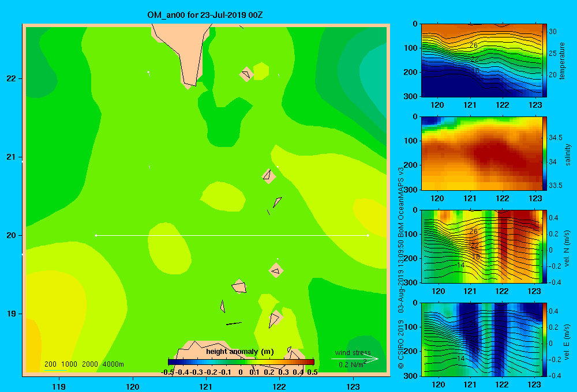Click the western endpoint of the transect line
The image size is (577, 392).
pos(96,235)
